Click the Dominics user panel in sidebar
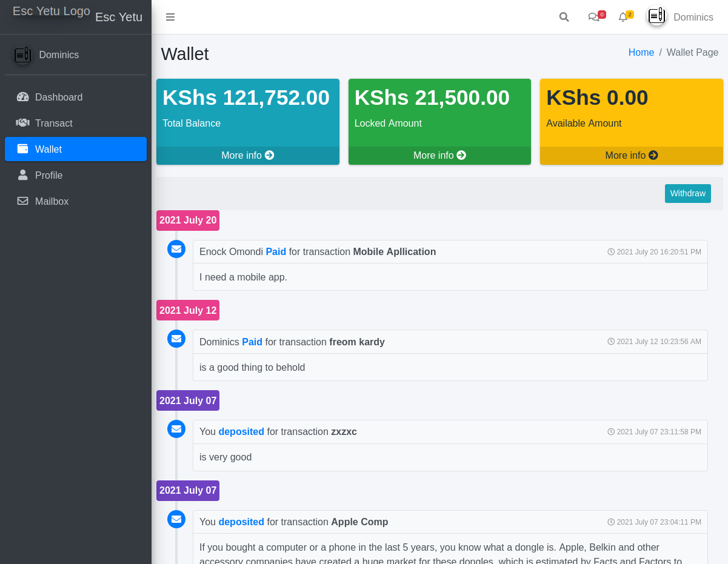Screen dimensions: 728x564 [59, 55]
